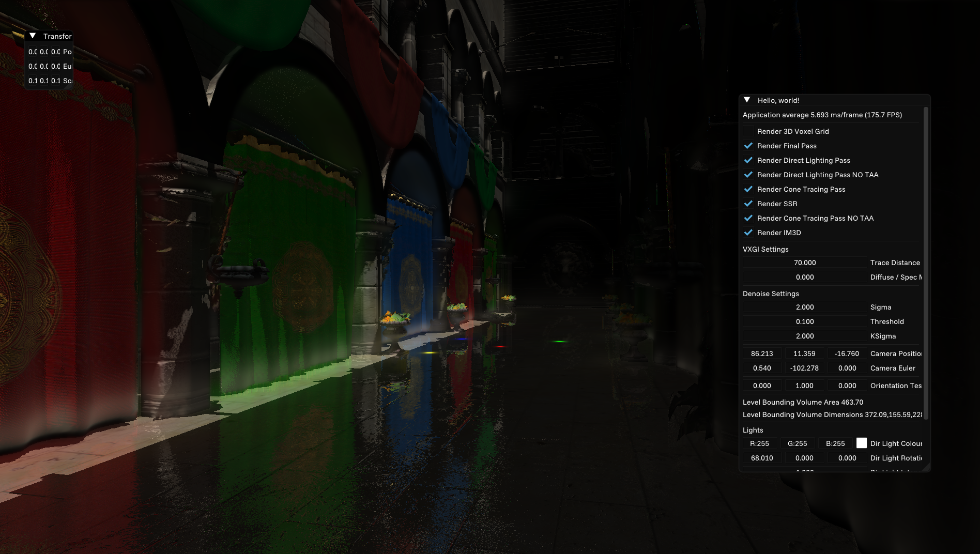Open the Dir Light Colour swatch picker
This screenshot has width=980, height=554.
click(x=862, y=443)
